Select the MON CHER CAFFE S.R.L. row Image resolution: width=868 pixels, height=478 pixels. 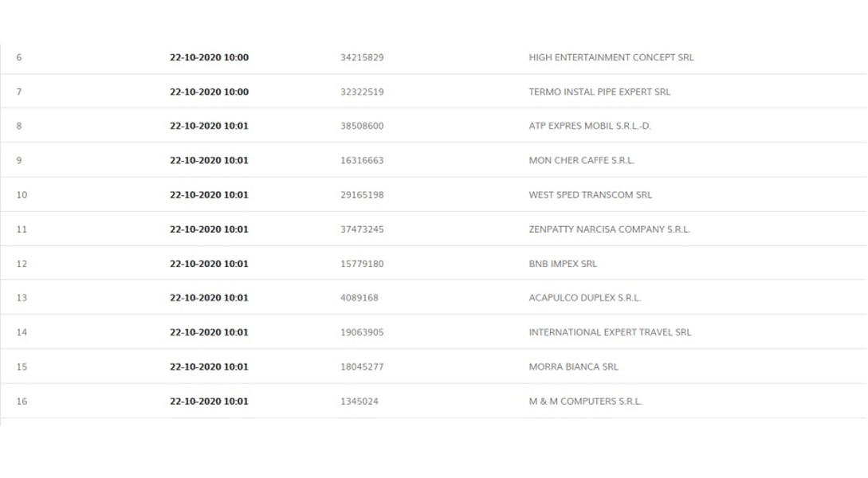point(582,160)
